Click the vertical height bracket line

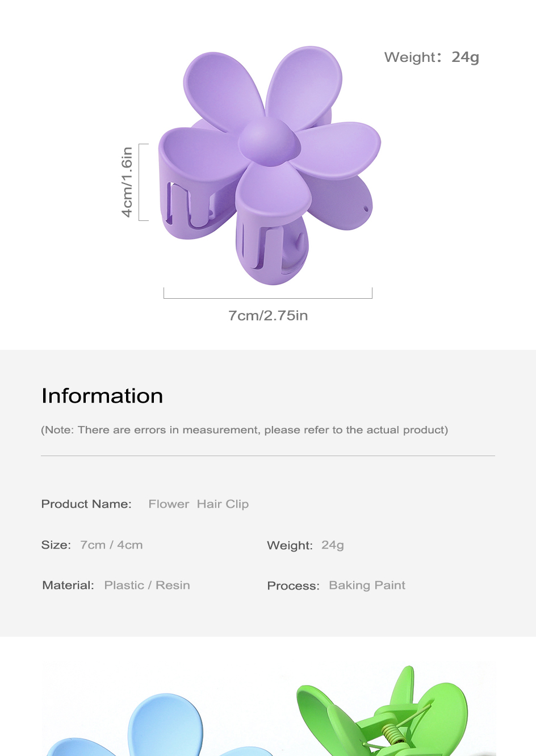tap(143, 182)
